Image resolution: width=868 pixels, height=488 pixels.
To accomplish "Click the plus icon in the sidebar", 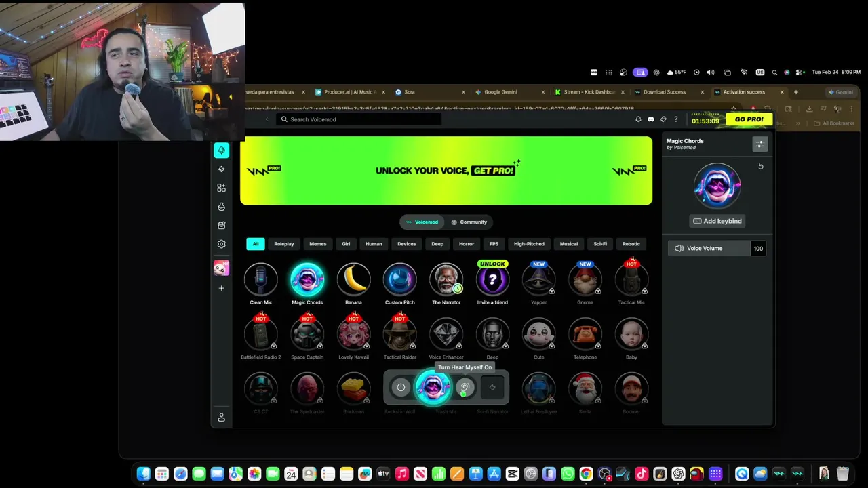I will click(221, 288).
